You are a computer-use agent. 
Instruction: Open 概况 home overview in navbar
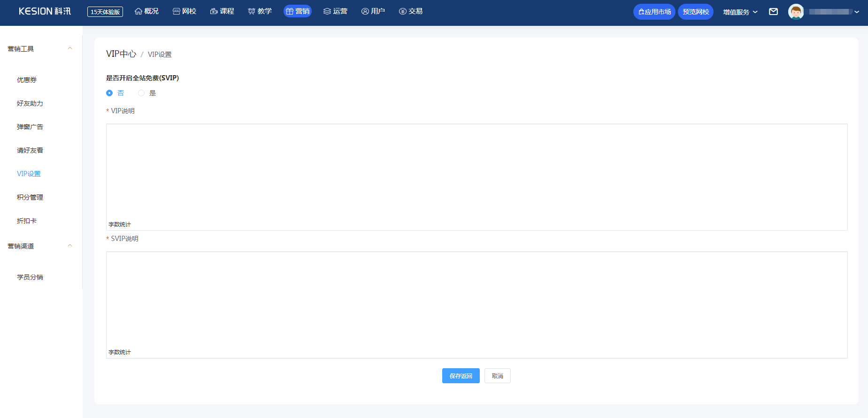tap(146, 11)
